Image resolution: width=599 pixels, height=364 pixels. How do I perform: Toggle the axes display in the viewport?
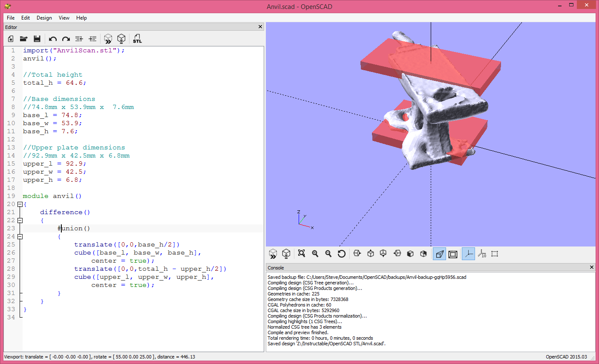tap(468, 253)
